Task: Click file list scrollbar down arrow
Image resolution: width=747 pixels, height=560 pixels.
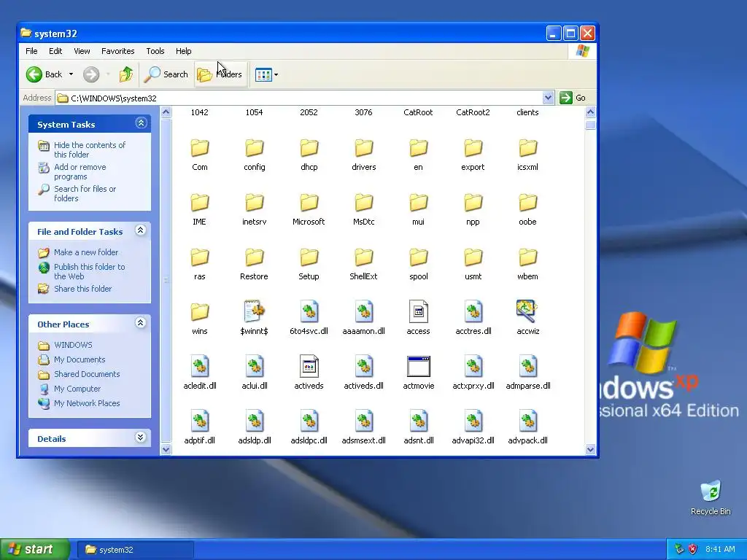Action: coord(590,449)
